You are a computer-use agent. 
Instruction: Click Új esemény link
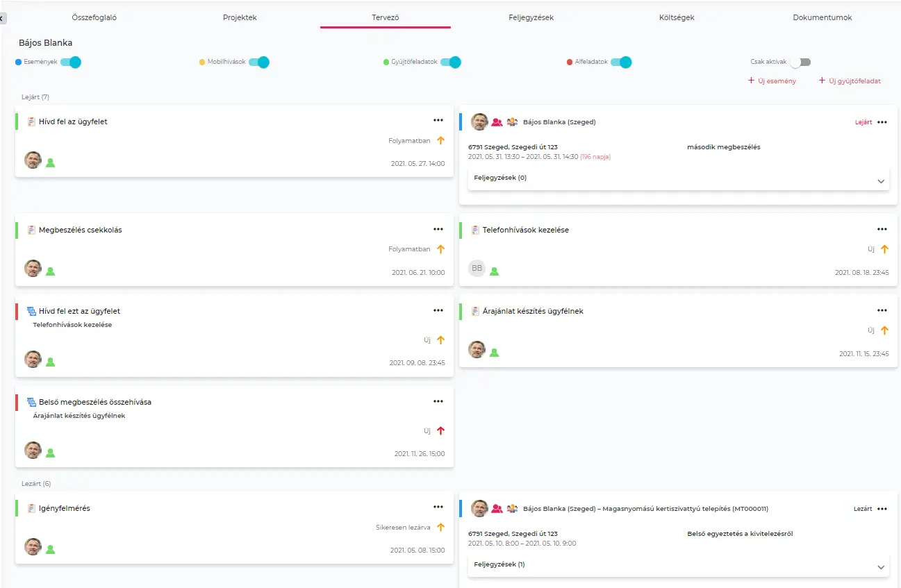click(x=772, y=81)
